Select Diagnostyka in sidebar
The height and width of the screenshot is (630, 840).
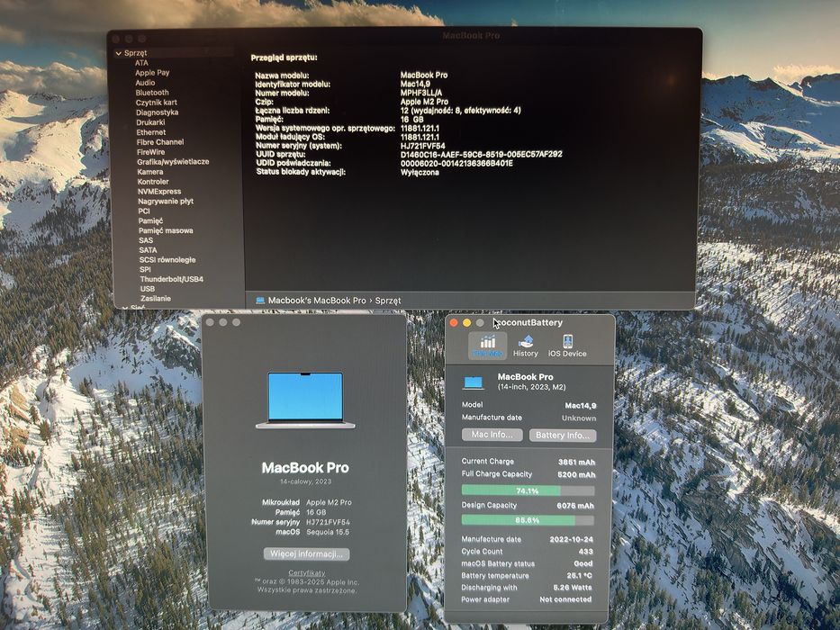[157, 112]
